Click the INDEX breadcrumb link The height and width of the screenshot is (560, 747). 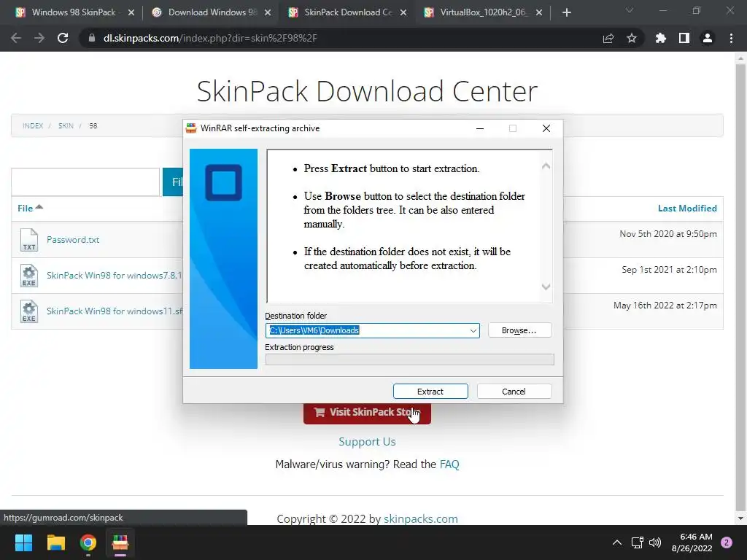click(33, 125)
